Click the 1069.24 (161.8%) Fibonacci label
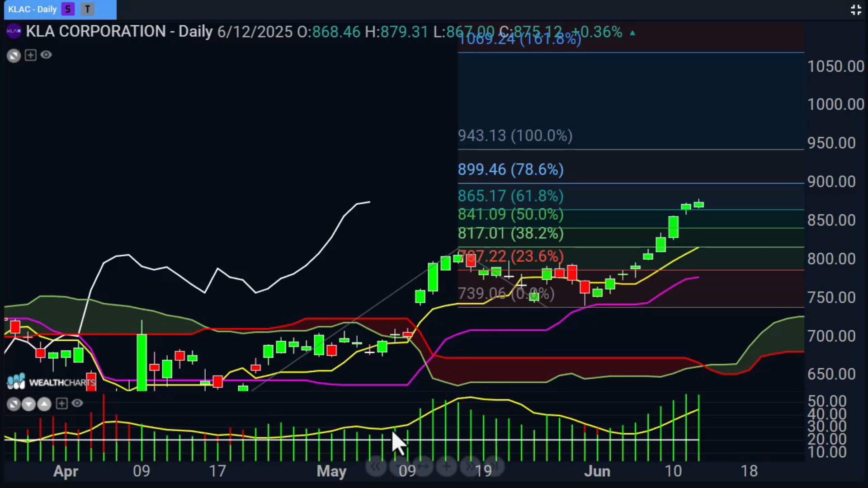 click(519, 39)
